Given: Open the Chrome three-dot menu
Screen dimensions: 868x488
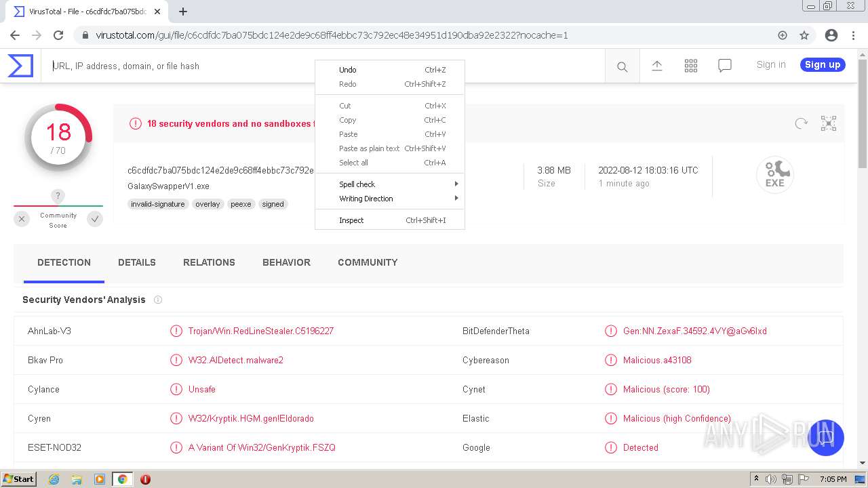Looking at the screenshot, I should click(853, 35).
